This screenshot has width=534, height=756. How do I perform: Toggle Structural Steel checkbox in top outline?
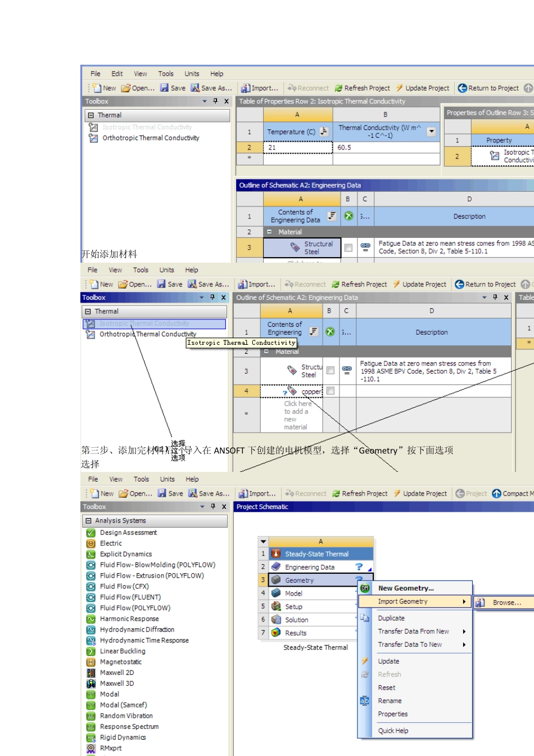349,247
